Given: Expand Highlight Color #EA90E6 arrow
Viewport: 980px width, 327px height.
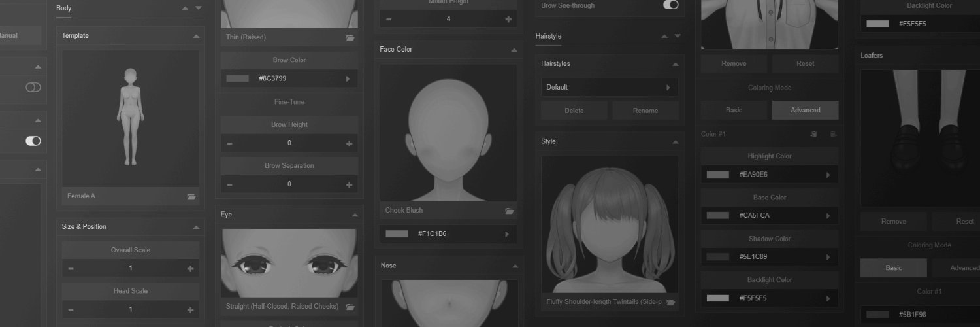Looking at the screenshot, I should (x=828, y=175).
